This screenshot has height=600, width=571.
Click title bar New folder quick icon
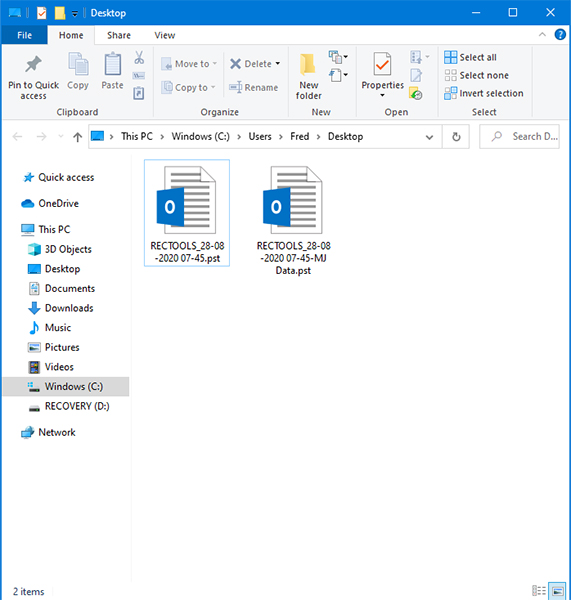[60, 13]
